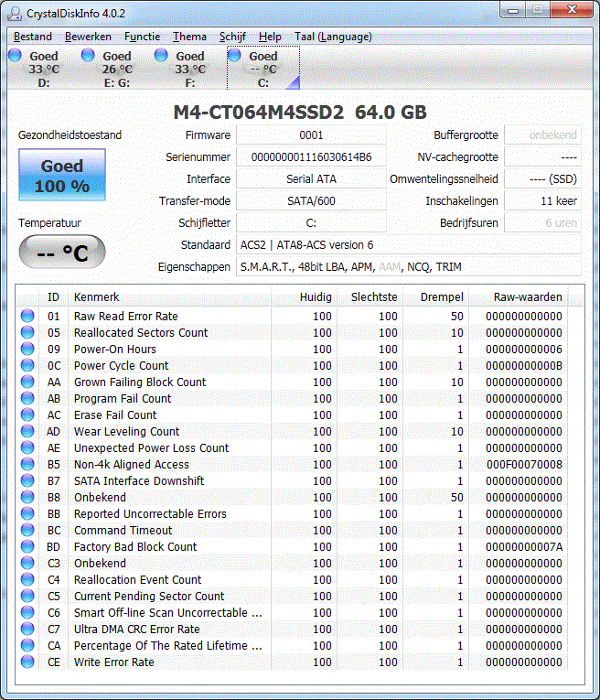
Task: Open the Help menu
Action: (x=270, y=37)
